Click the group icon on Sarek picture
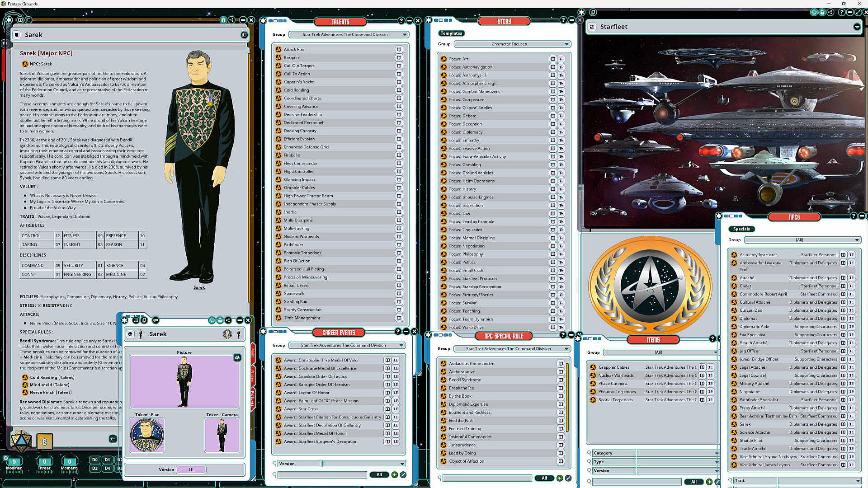868x488 pixels. click(237, 357)
